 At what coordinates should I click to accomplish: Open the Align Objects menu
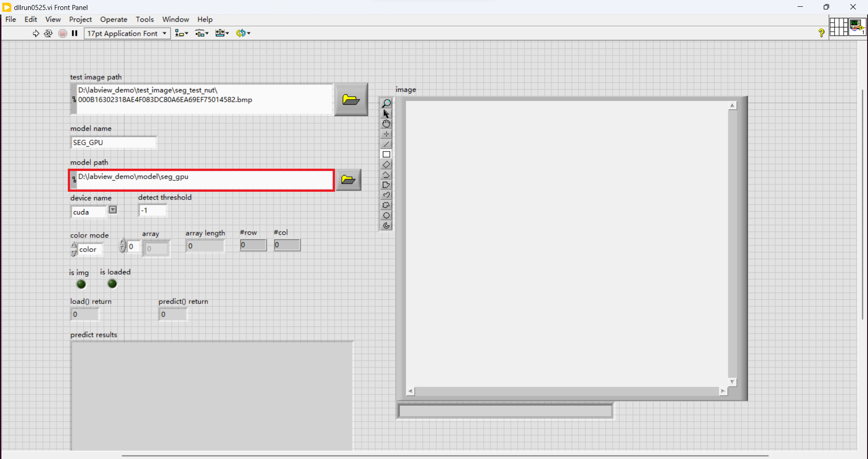click(x=182, y=33)
